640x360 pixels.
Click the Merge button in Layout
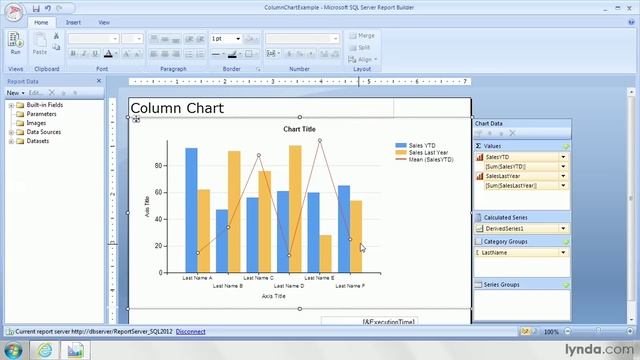pyautogui.click(x=362, y=36)
